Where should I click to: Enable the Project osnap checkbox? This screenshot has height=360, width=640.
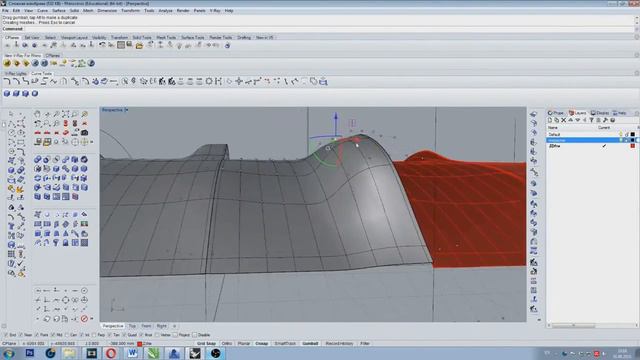[176, 335]
